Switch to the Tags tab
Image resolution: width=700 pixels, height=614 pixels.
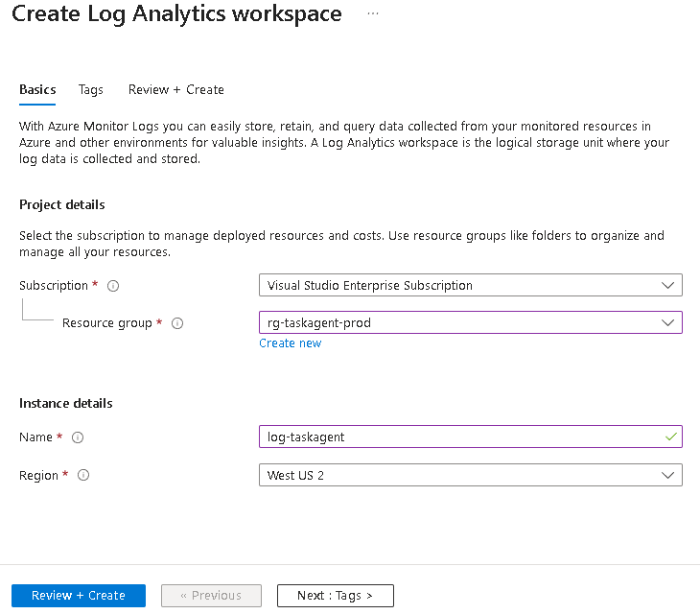coord(91,90)
